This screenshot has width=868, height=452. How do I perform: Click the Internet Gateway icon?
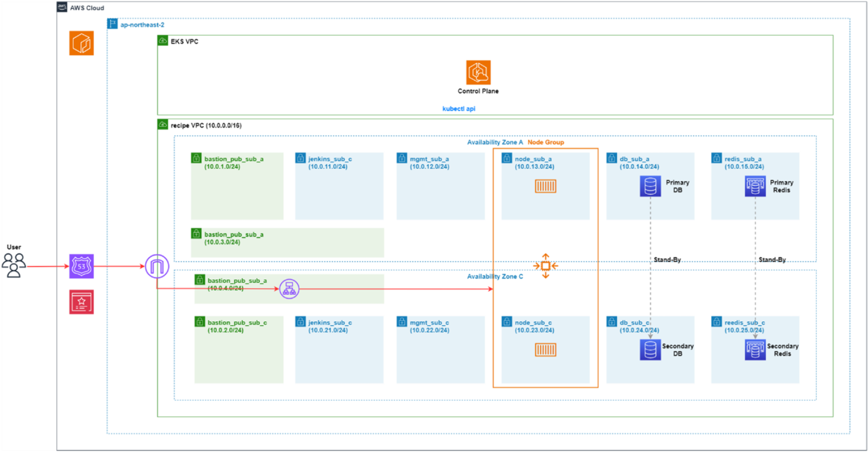coord(157,266)
